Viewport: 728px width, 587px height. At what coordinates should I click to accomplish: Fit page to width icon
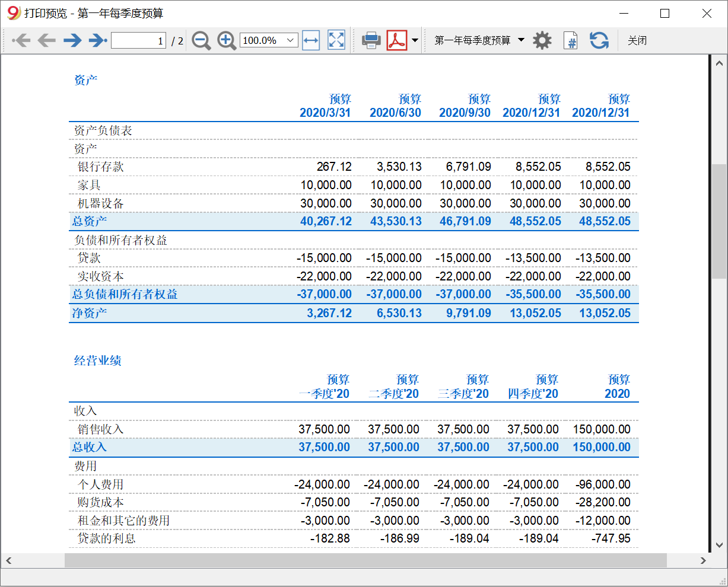click(311, 40)
